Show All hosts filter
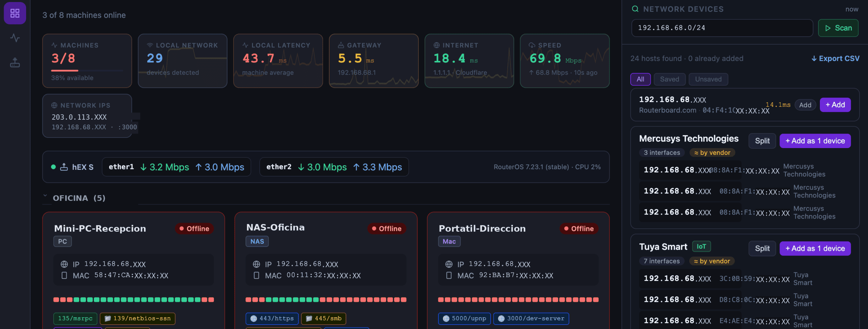The width and height of the screenshot is (868, 329). [640, 79]
